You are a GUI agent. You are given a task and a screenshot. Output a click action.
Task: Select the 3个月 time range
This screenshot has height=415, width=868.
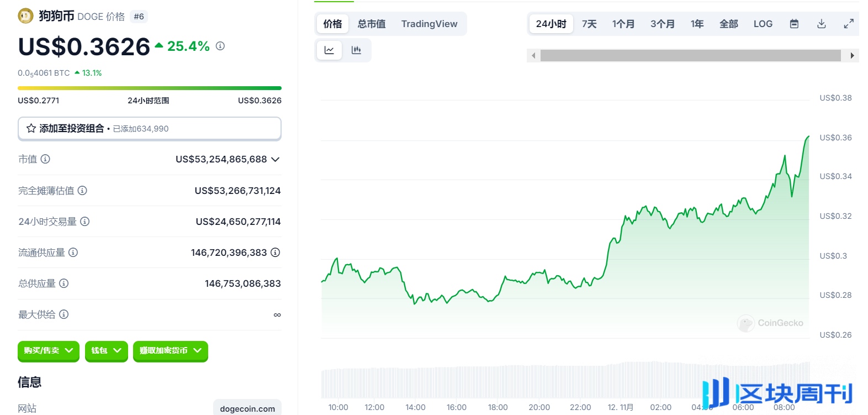pyautogui.click(x=662, y=24)
